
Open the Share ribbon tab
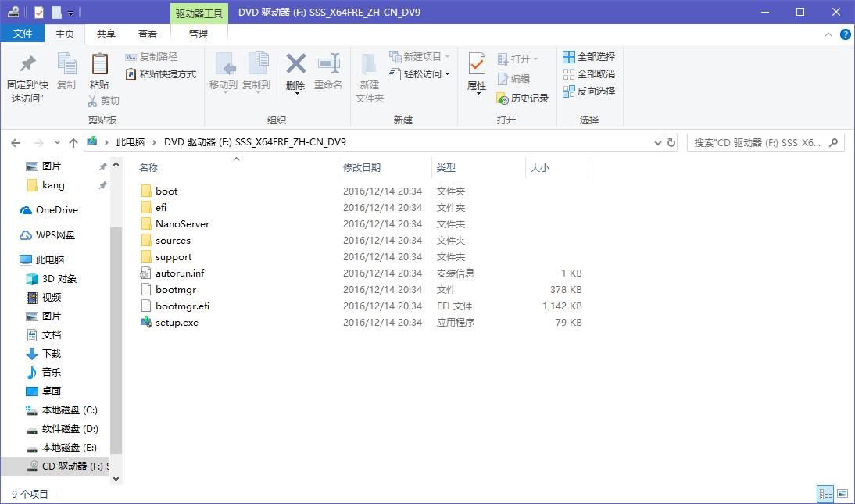coord(106,34)
